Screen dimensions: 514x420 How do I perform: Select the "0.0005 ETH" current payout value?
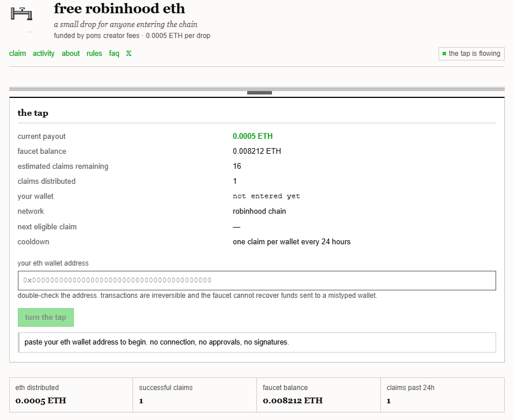click(253, 136)
